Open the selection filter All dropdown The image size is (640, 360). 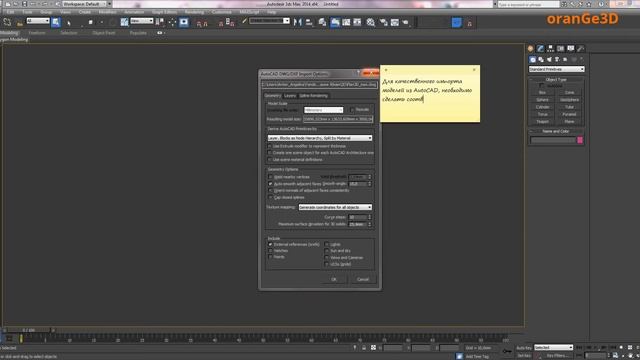click(x=38, y=20)
